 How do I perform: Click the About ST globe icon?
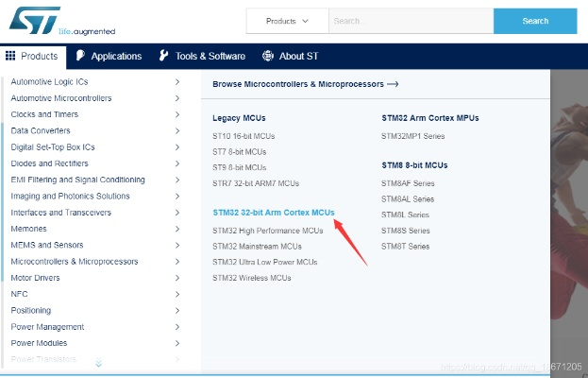(267, 56)
